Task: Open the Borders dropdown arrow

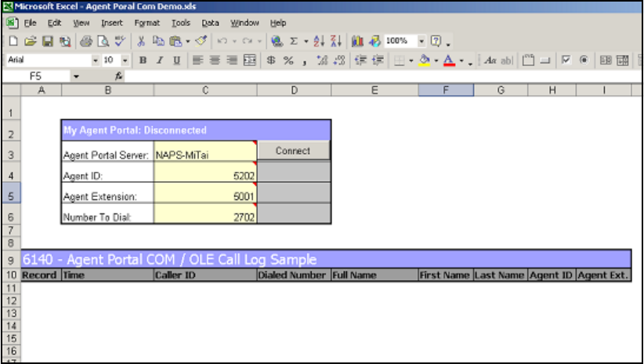Action: [x=411, y=61]
